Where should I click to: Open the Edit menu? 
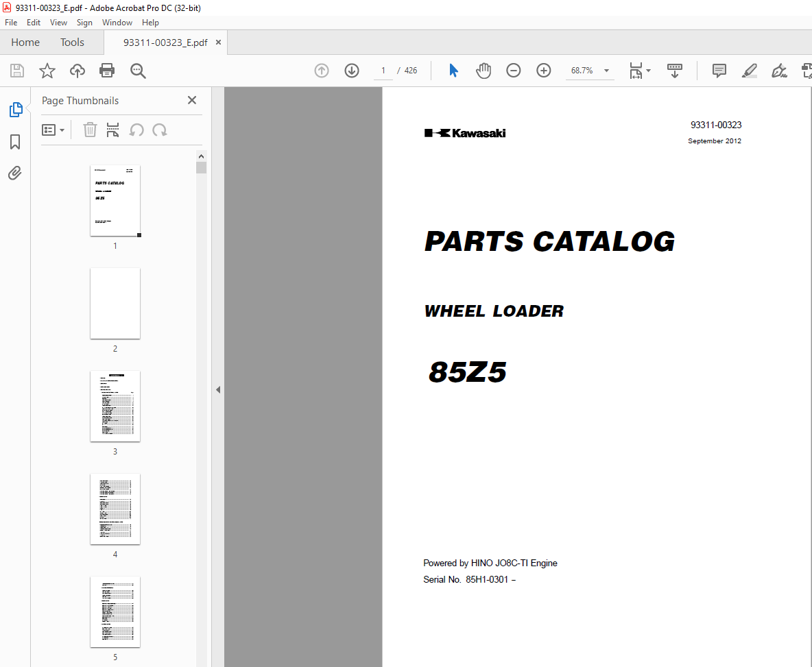point(34,22)
